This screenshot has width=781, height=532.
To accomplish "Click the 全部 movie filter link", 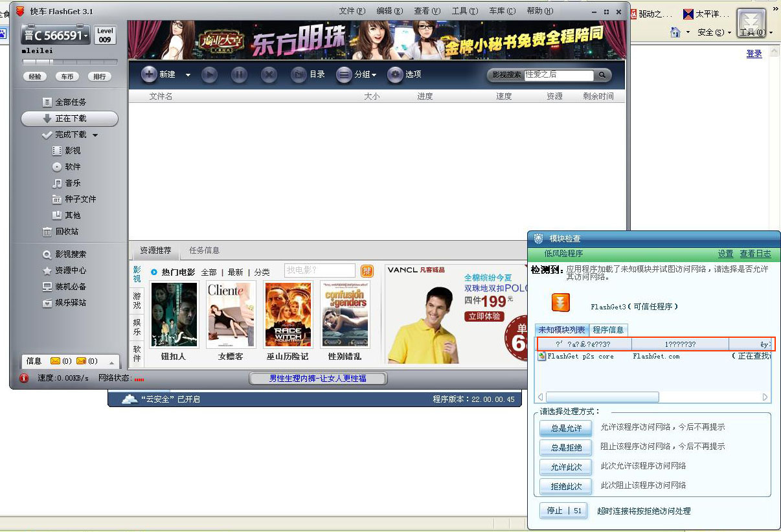I will (x=209, y=272).
